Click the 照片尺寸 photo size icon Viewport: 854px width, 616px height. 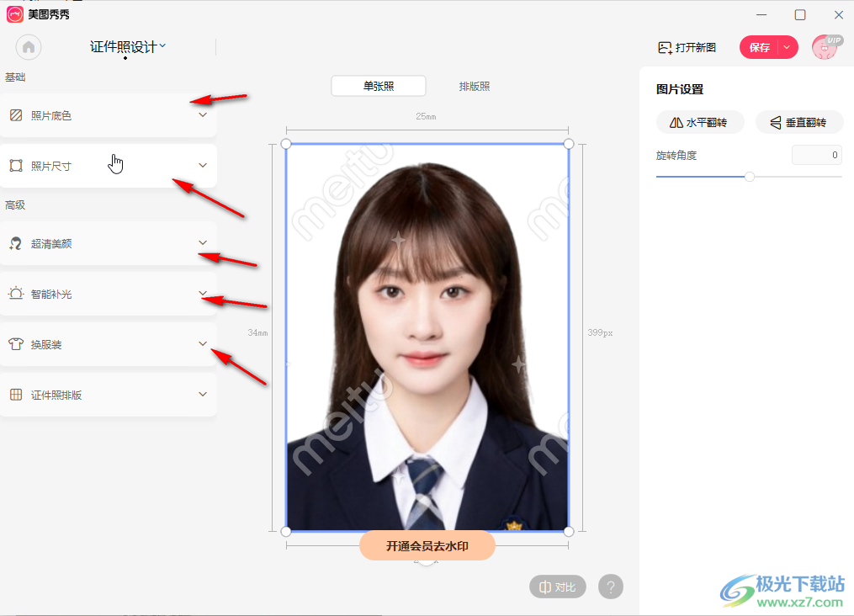click(15, 166)
